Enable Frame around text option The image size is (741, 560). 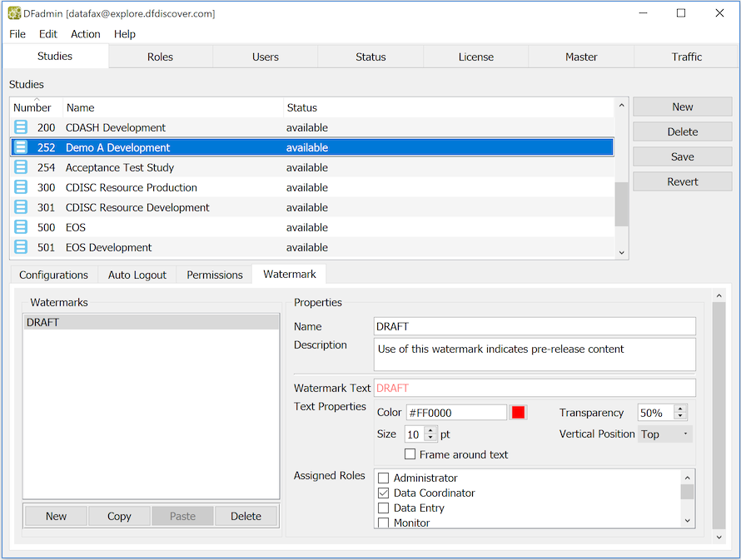click(x=410, y=454)
